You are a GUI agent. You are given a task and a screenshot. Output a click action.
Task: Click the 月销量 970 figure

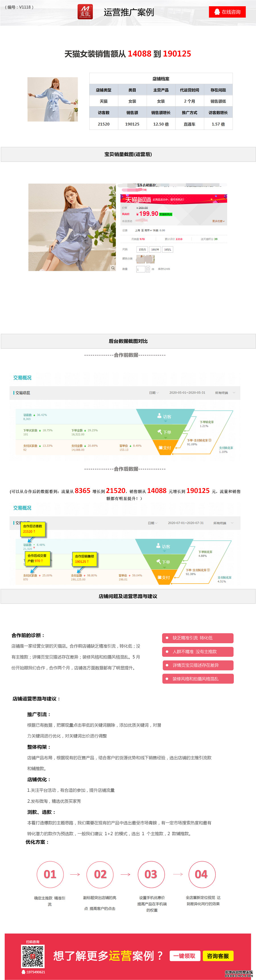[138, 239]
